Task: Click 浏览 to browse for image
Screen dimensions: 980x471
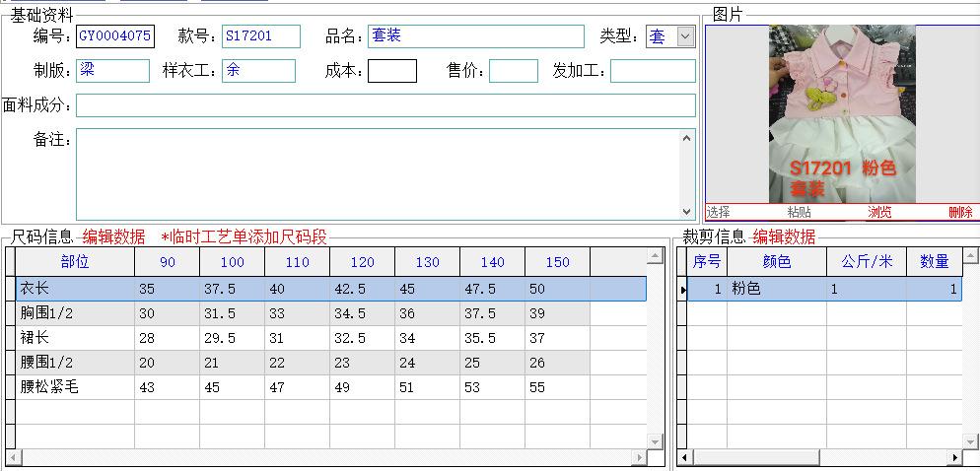Action: [879, 212]
